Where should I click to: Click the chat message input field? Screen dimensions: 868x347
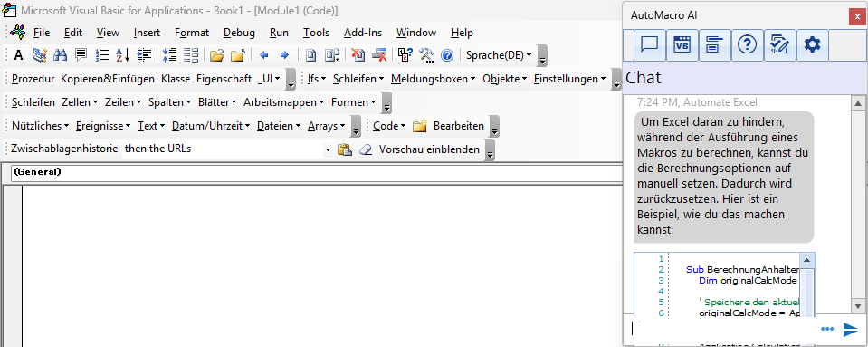(x=722, y=329)
